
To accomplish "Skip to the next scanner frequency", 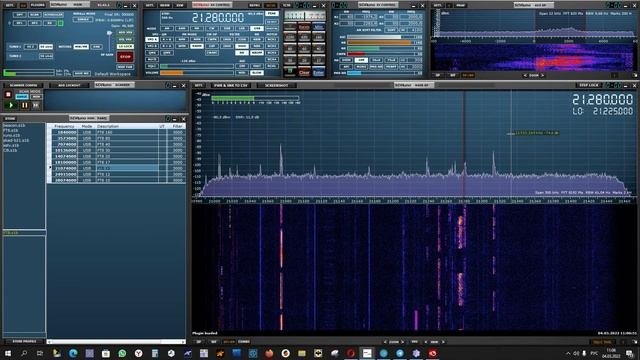I will click(x=36, y=105).
